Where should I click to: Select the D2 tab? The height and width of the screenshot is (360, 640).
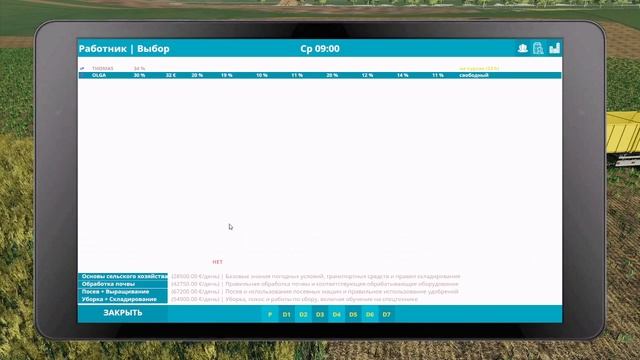click(303, 314)
